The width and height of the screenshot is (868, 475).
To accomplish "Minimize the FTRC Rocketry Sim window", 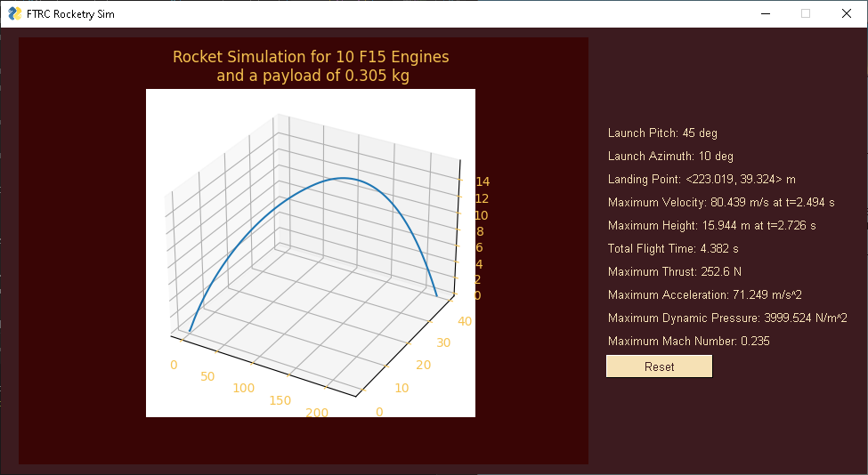I will pos(766,14).
